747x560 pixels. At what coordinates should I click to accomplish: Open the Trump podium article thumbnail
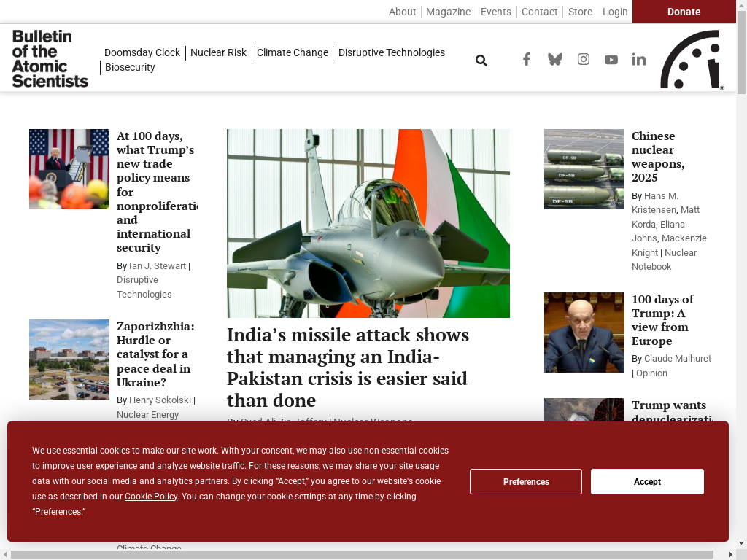click(69, 169)
